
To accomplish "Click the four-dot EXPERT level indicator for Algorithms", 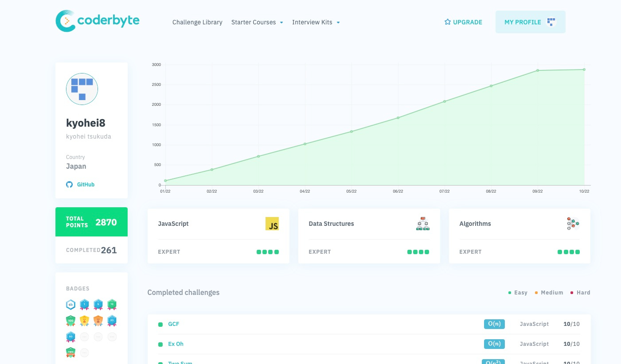I will coord(569,252).
